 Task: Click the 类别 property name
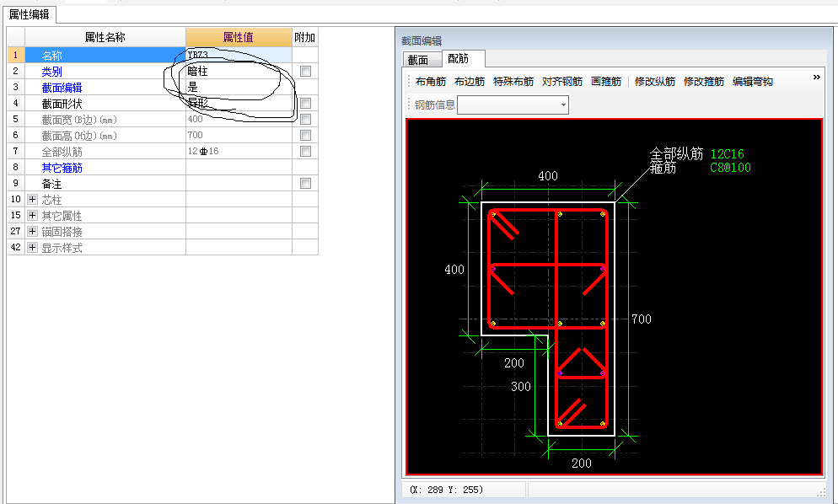51,71
